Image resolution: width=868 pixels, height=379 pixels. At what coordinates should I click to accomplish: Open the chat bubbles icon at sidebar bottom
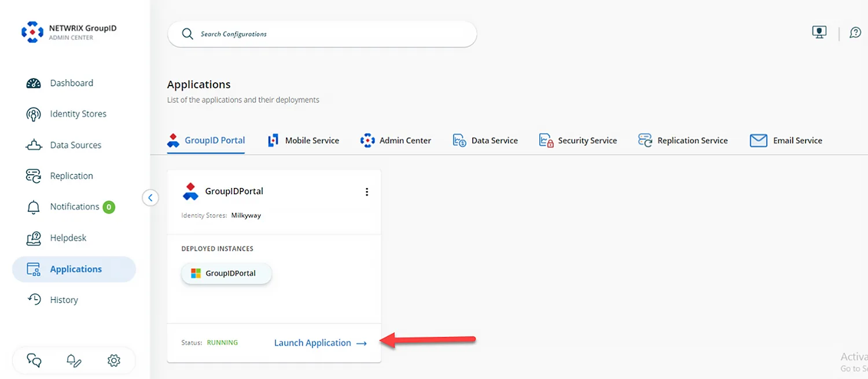(x=34, y=361)
